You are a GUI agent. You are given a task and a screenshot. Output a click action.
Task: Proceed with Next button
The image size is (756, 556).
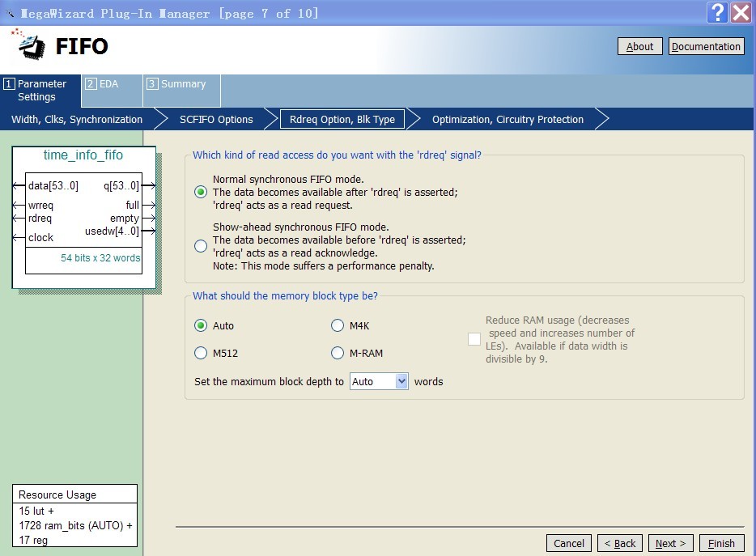pyautogui.click(x=671, y=544)
